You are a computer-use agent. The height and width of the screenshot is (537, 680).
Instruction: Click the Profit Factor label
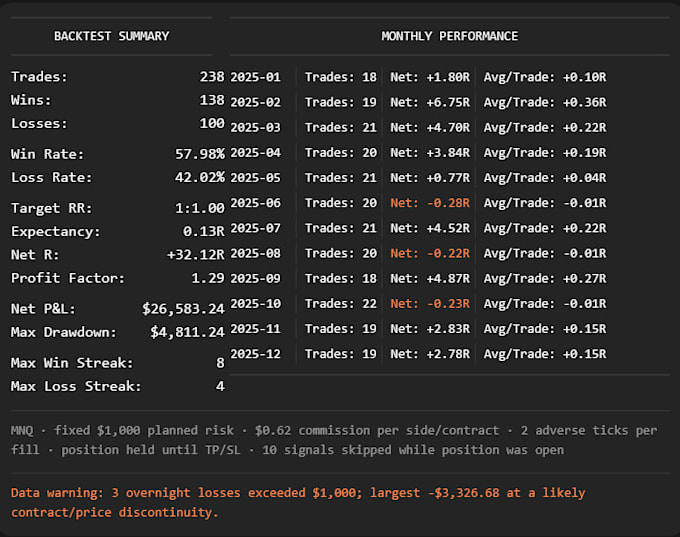(x=68, y=278)
